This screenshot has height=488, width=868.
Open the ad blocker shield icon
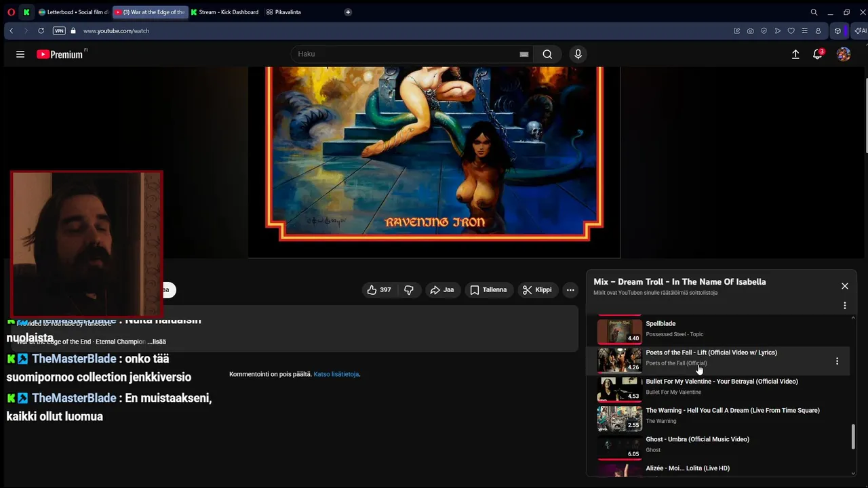764,30
